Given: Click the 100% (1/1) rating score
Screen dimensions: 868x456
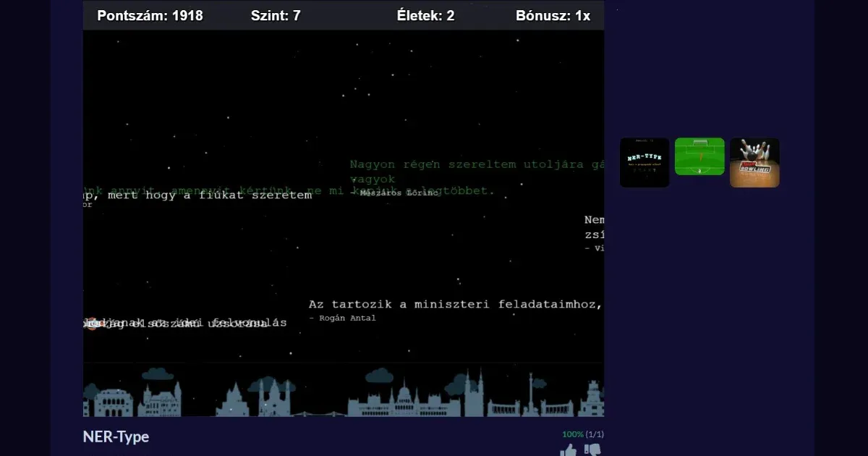Looking at the screenshot, I should (582, 434).
